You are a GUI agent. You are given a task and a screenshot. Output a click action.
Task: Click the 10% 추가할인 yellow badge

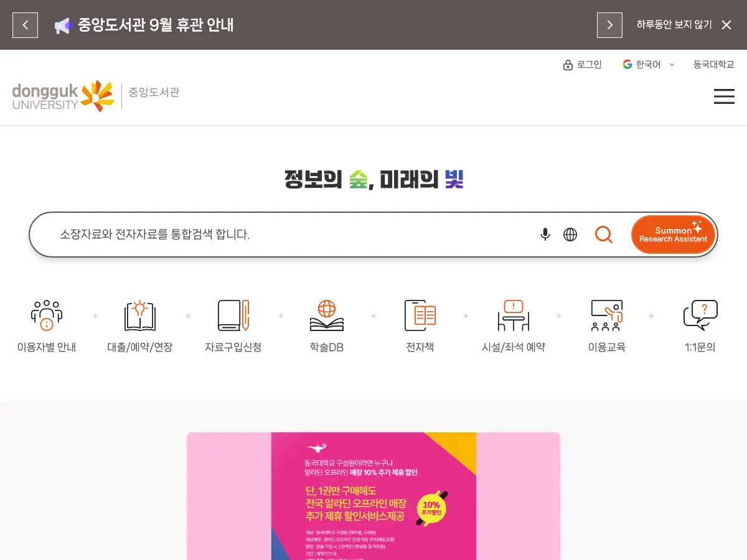tap(431, 508)
